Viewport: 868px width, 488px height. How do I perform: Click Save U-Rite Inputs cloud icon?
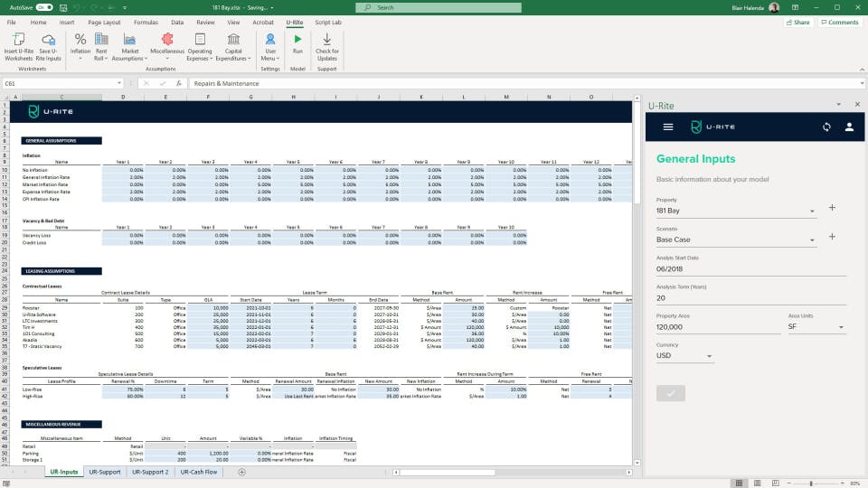pyautogui.click(x=48, y=40)
